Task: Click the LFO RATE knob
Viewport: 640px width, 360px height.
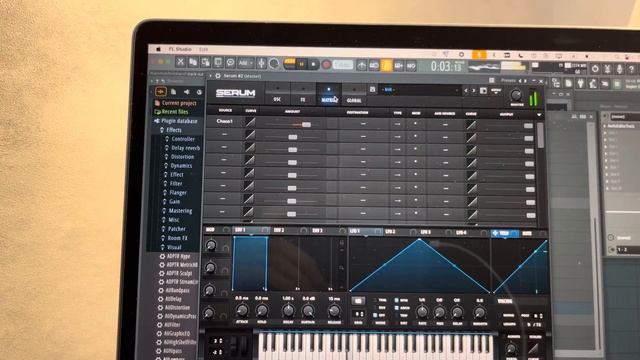Action: tap(422, 312)
